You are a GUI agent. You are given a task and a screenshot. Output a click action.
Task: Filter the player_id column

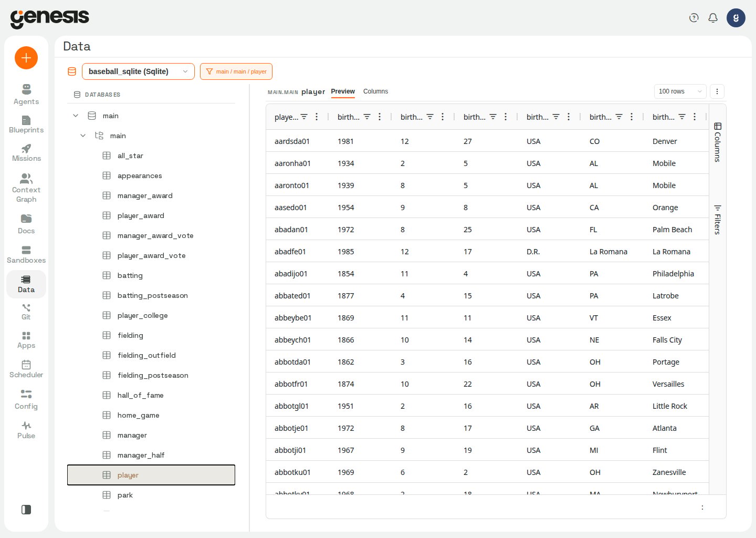(x=304, y=117)
